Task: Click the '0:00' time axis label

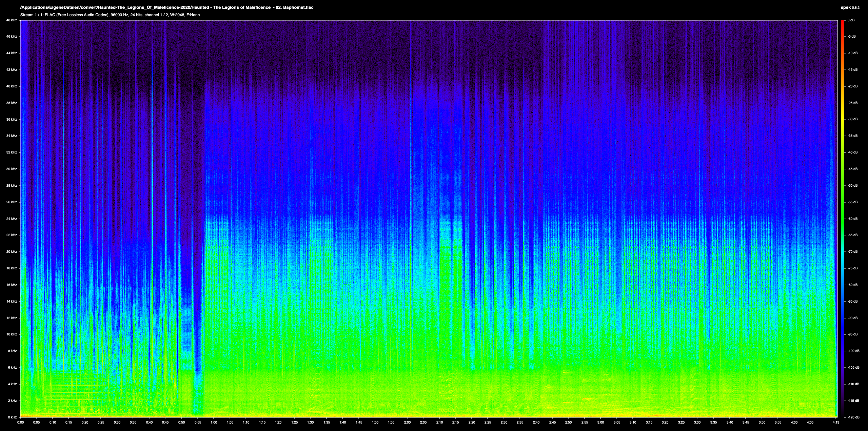Action: coord(20,423)
